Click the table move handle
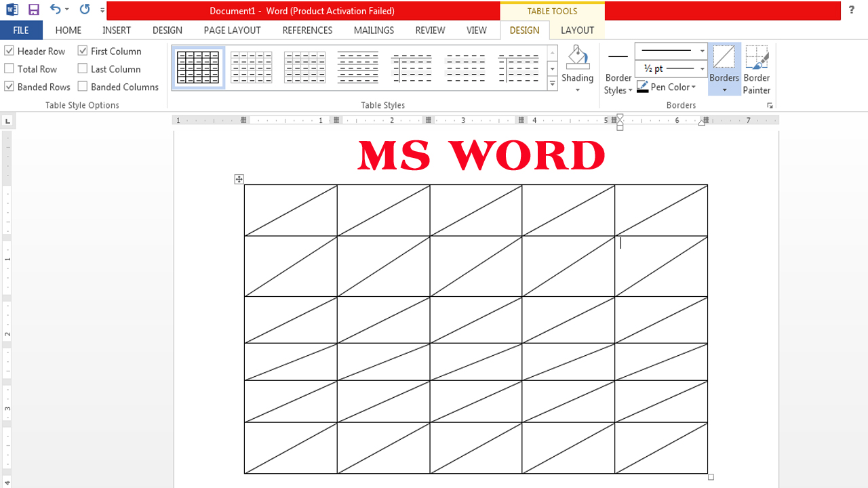The height and width of the screenshot is (488, 868). pos(239,179)
